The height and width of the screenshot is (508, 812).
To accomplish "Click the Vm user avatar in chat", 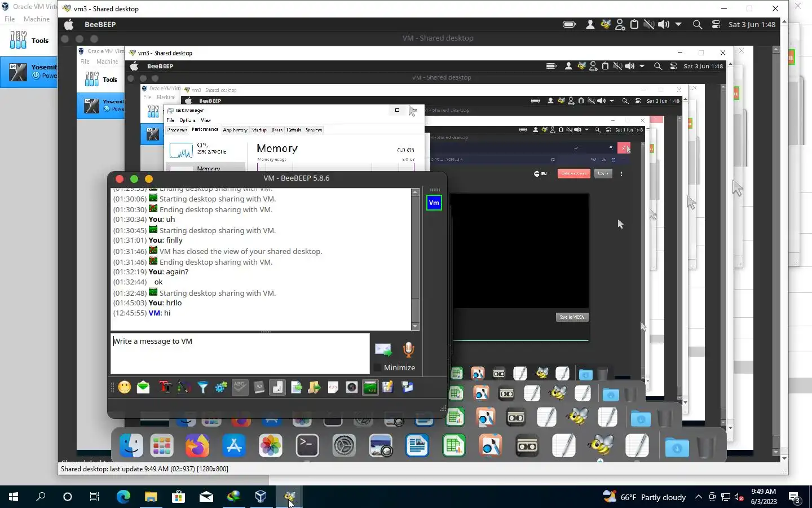I will pos(434,203).
